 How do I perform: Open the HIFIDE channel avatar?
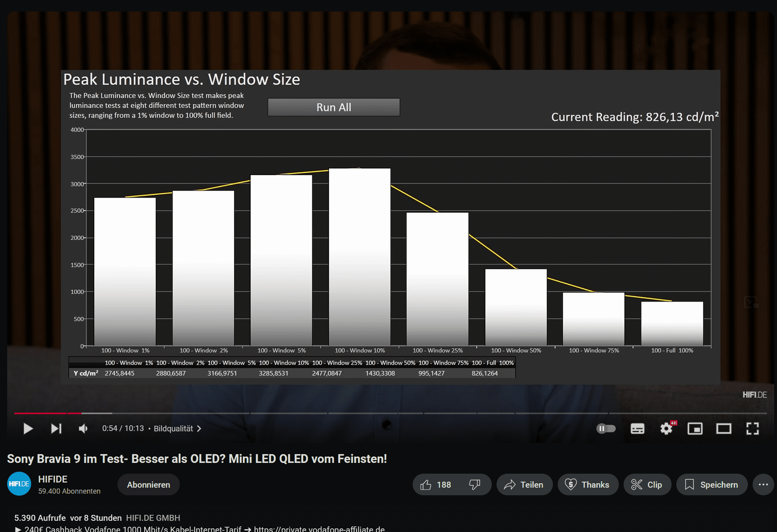point(19,484)
